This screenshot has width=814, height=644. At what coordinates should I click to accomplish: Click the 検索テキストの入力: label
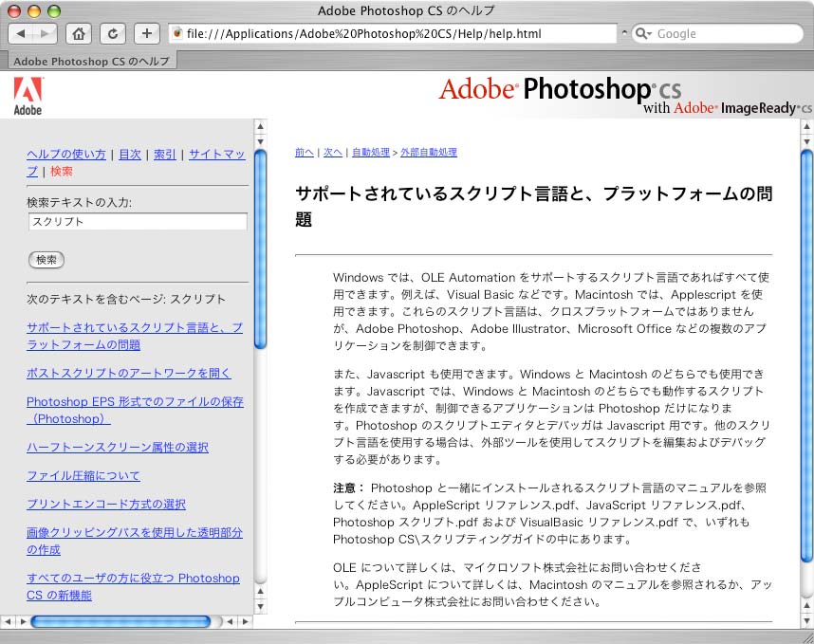pyautogui.click(x=79, y=202)
